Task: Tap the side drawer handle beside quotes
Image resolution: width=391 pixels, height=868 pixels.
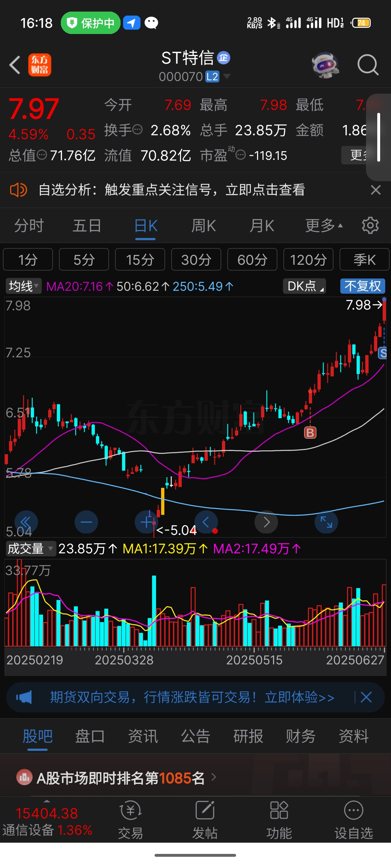Action: click(378, 137)
